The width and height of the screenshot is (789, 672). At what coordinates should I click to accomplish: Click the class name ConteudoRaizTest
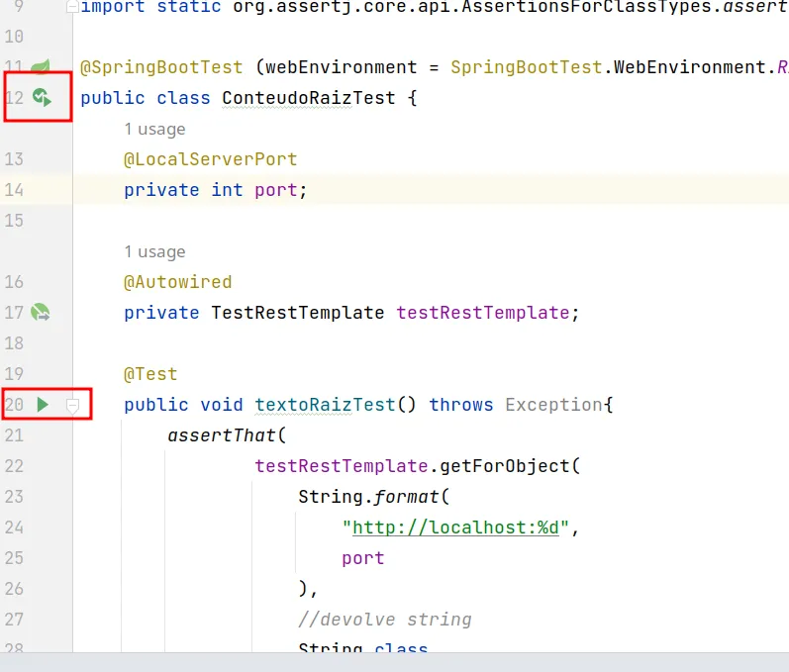point(309,98)
